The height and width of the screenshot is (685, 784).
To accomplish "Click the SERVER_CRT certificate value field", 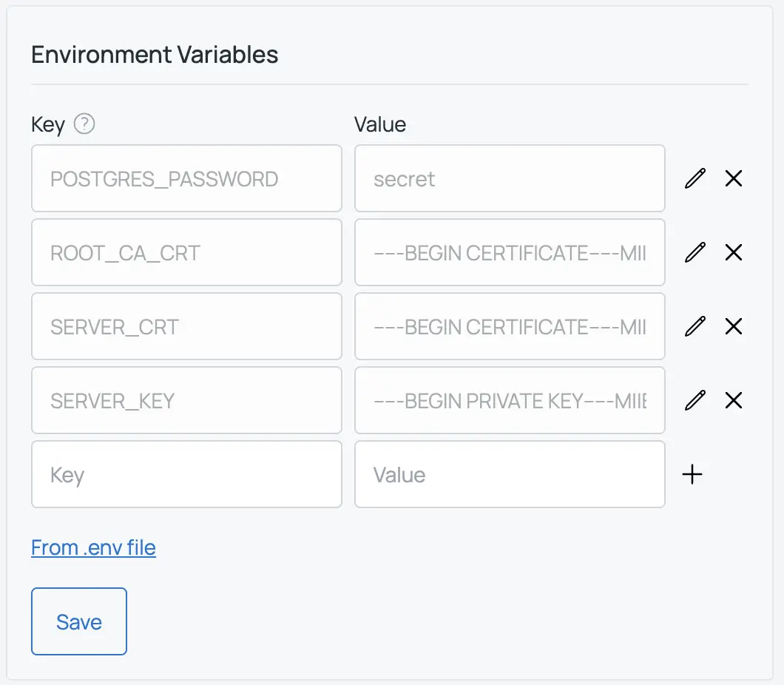I will pos(510,326).
